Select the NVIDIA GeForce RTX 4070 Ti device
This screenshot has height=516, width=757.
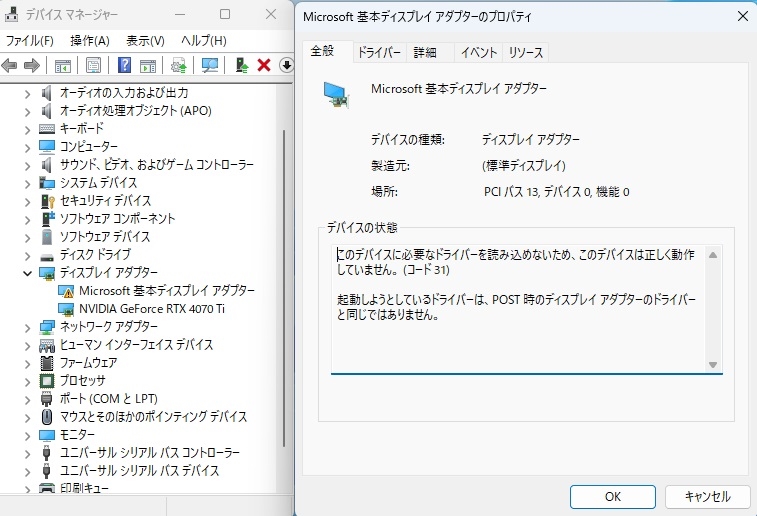click(152, 308)
